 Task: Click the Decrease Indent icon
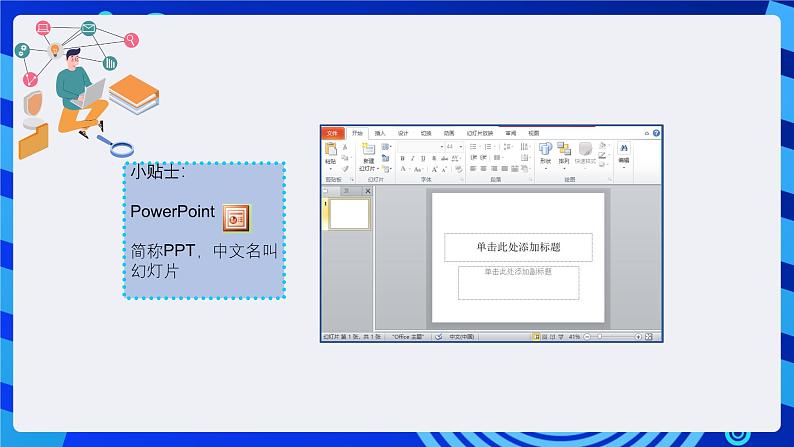pos(473,158)
